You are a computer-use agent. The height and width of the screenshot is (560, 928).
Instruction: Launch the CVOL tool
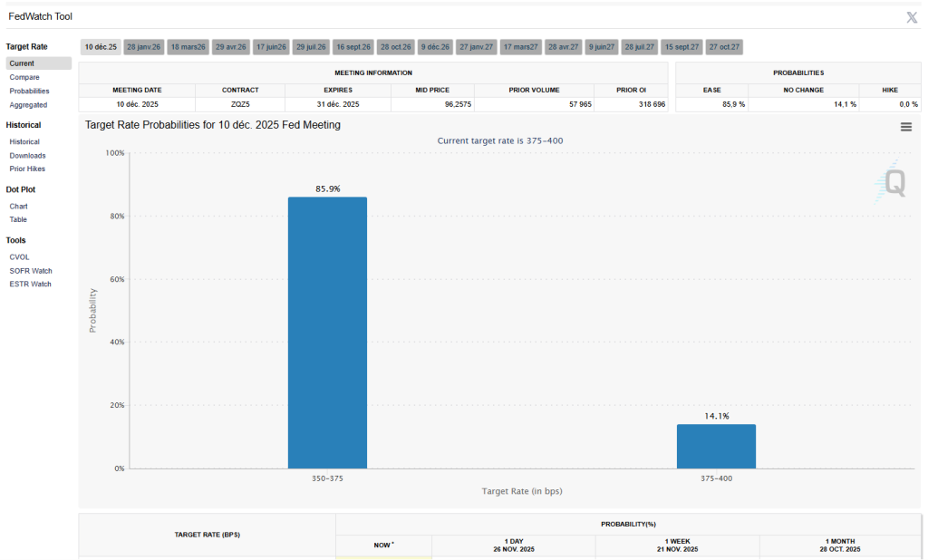click(x=20, y=256)
